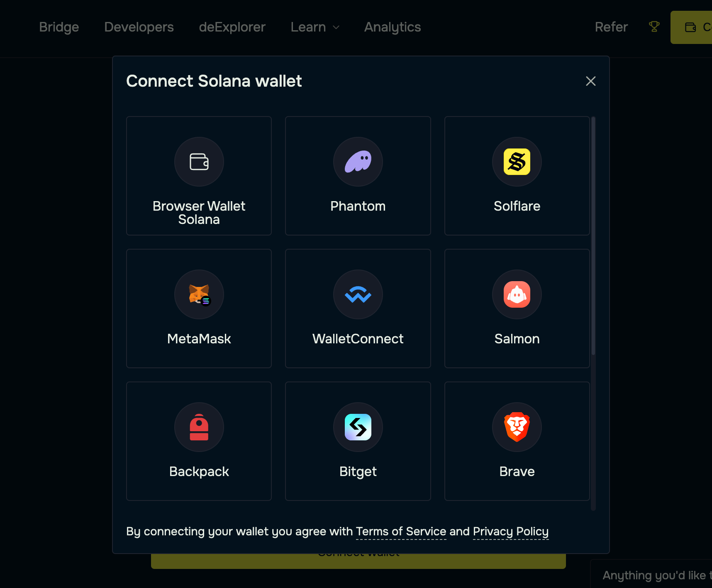Open the Bridge navigation item
The image size is (712, 588).
[59, 27]
